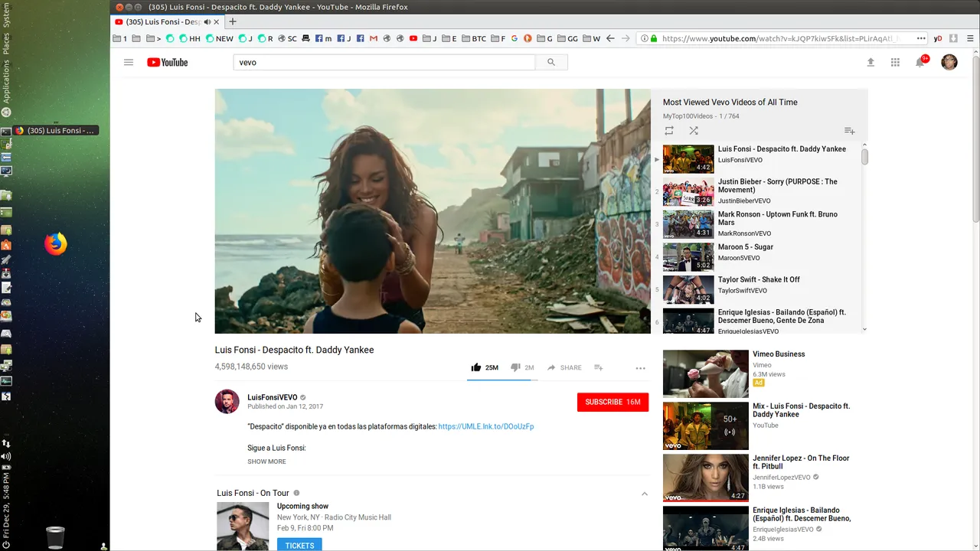The height and width of the screenshot is (551, 980).
Task: Open the NEW bookmark
Action: [219, 38]
